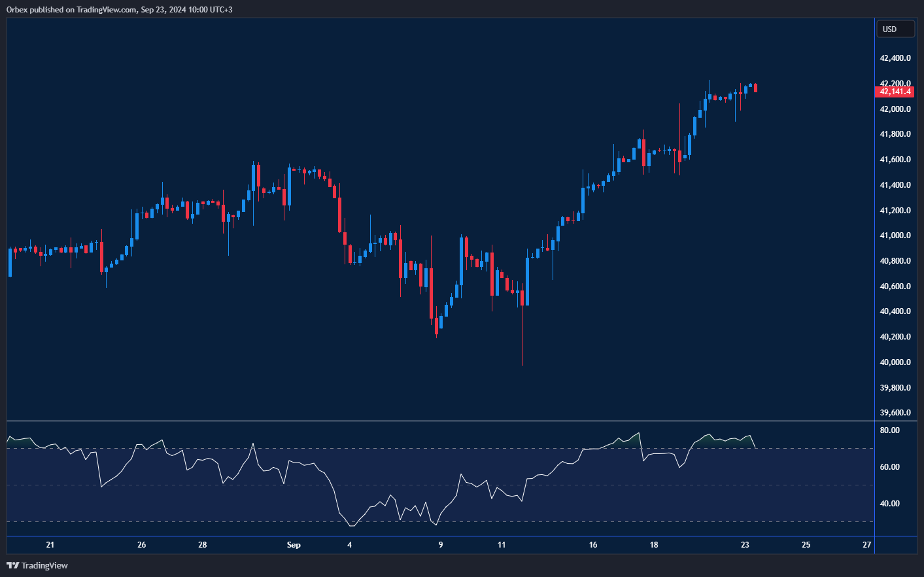This screenshot has height=577, width=924.
Task: Select the RSI line's lowest point near Sep 4
Action: tap(352, 525)
